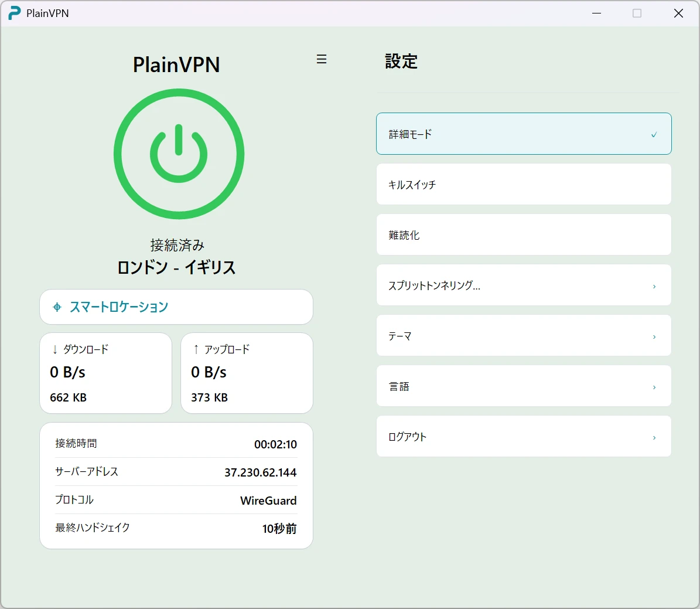Viewport: 700px width, 609px height.
Task: Click the crosshair icon in スマートロケーション
Action: pyautogui.click(x=57, y=307)
